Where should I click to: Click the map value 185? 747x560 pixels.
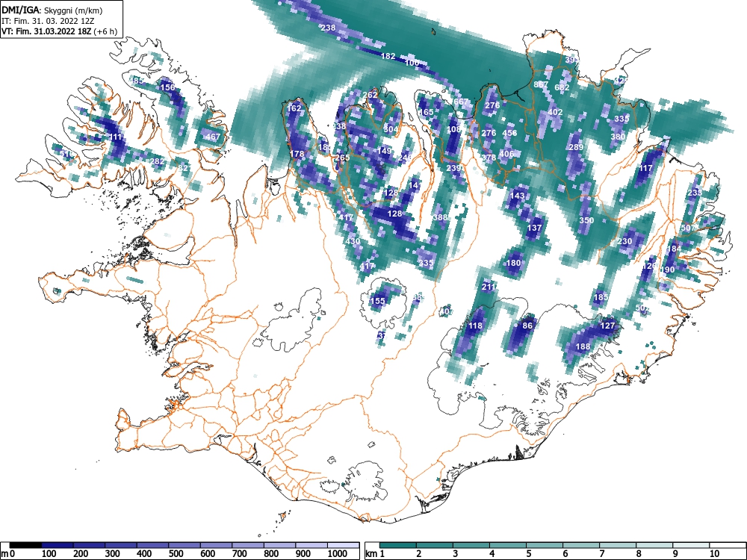tap(601, 298)
